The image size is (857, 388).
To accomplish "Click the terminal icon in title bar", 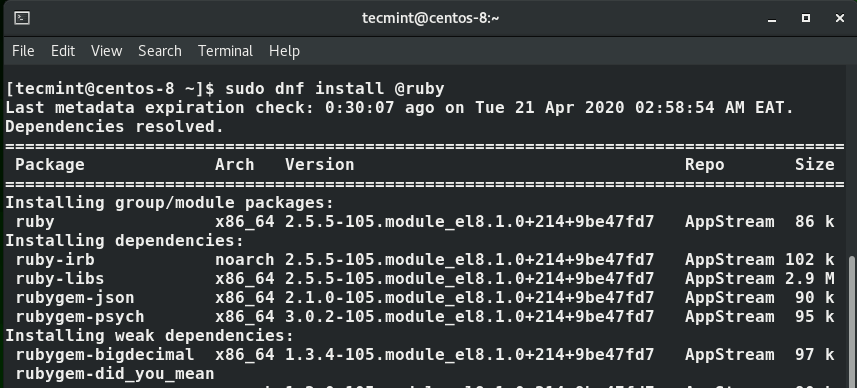I will click(x=21, y=18).
